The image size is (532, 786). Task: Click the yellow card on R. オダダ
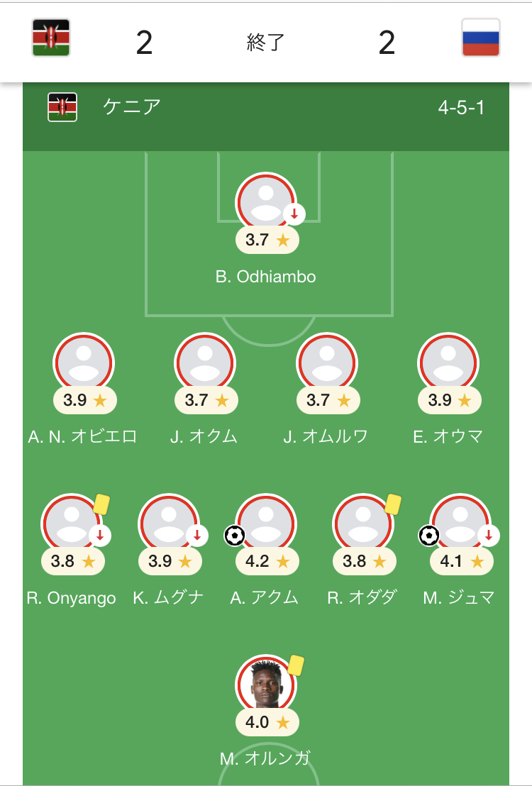pos(394,504)
